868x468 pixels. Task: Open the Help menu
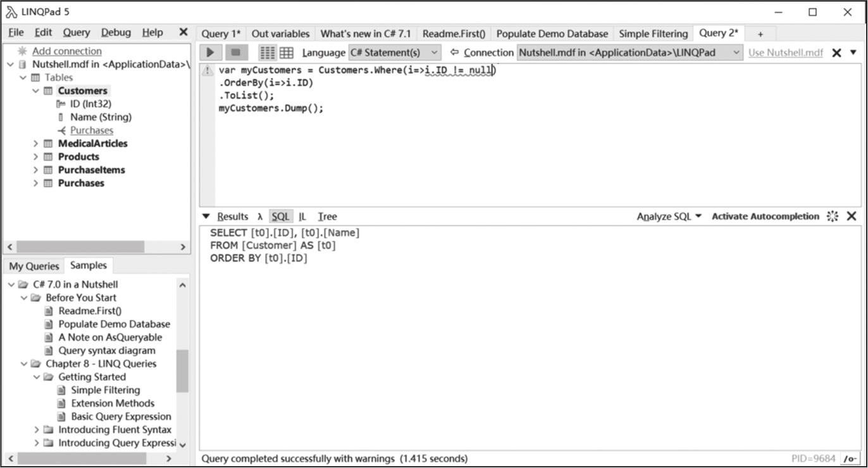click(x=152, y=32)
